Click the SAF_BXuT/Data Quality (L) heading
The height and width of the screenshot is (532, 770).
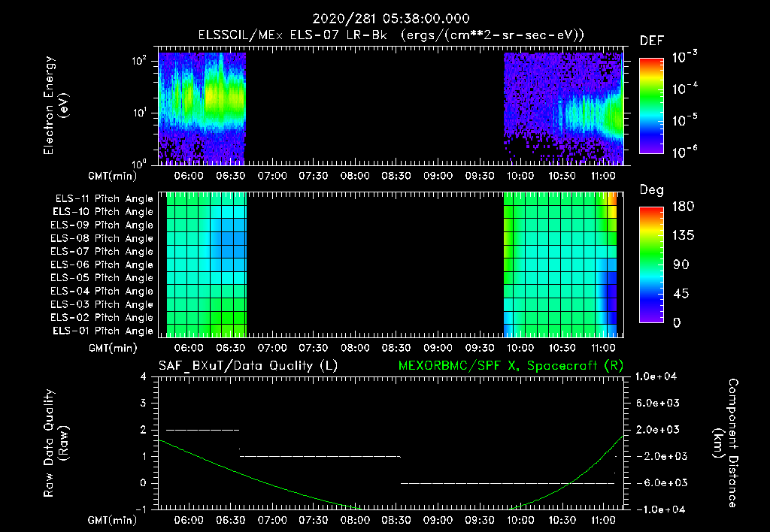248,366
